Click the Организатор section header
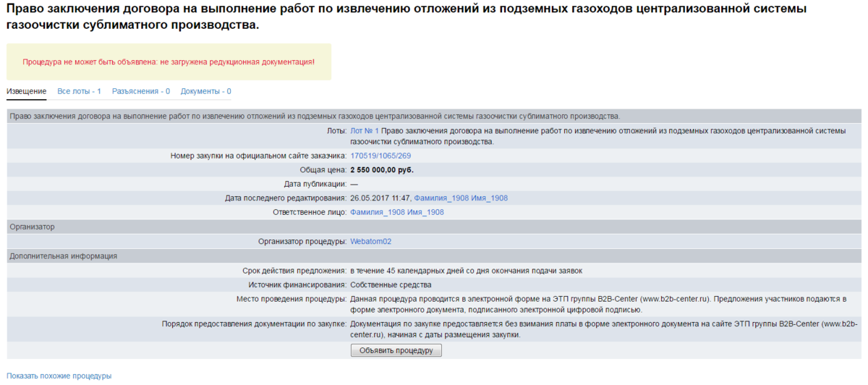This screenshot has height=385, width=868. point(32,227)
